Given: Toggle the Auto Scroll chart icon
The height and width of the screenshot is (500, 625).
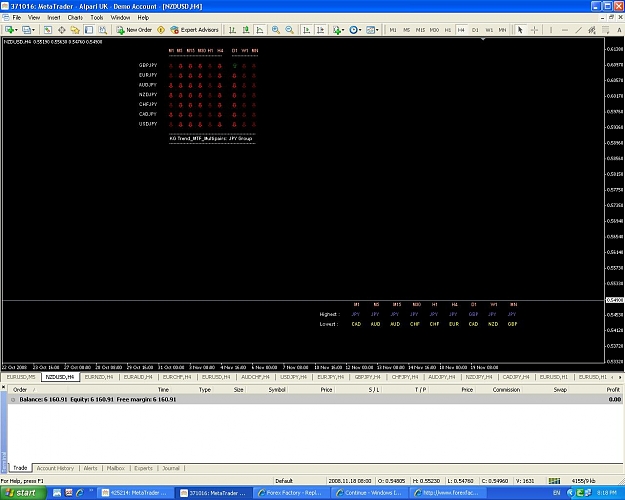Looking at the screenshot, I should [x=307, y=30].
